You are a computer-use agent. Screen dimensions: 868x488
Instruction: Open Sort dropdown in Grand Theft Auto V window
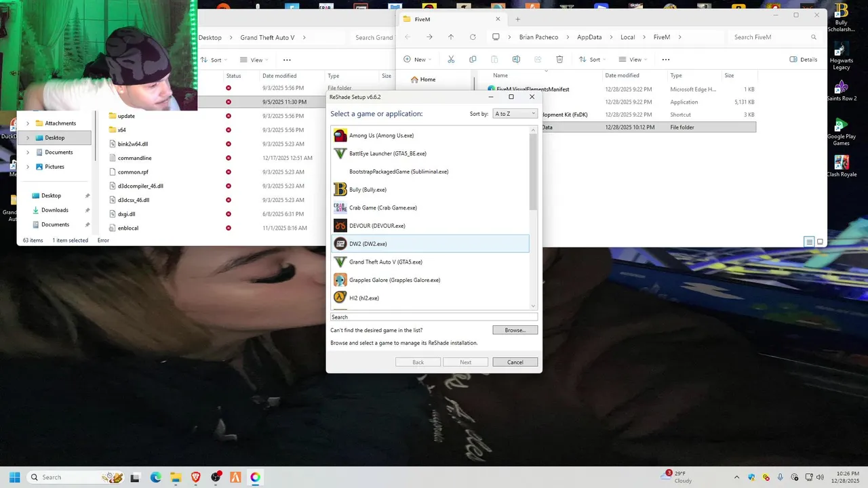pos(214,60)
